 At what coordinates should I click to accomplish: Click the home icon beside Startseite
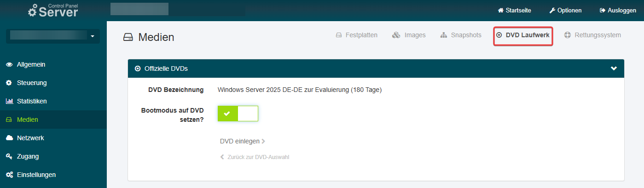click(x=501, y=10)
